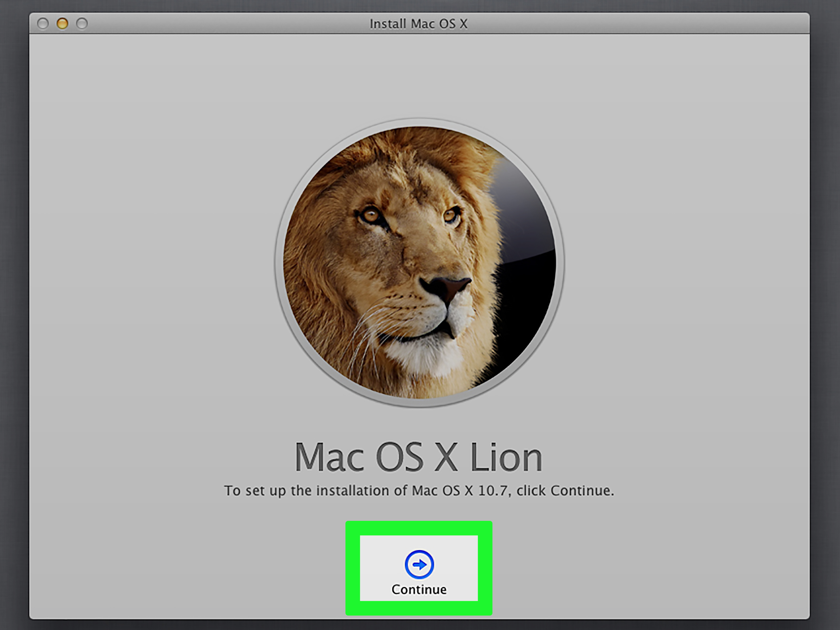Click the zoom button in title bar

click(82, 24)
